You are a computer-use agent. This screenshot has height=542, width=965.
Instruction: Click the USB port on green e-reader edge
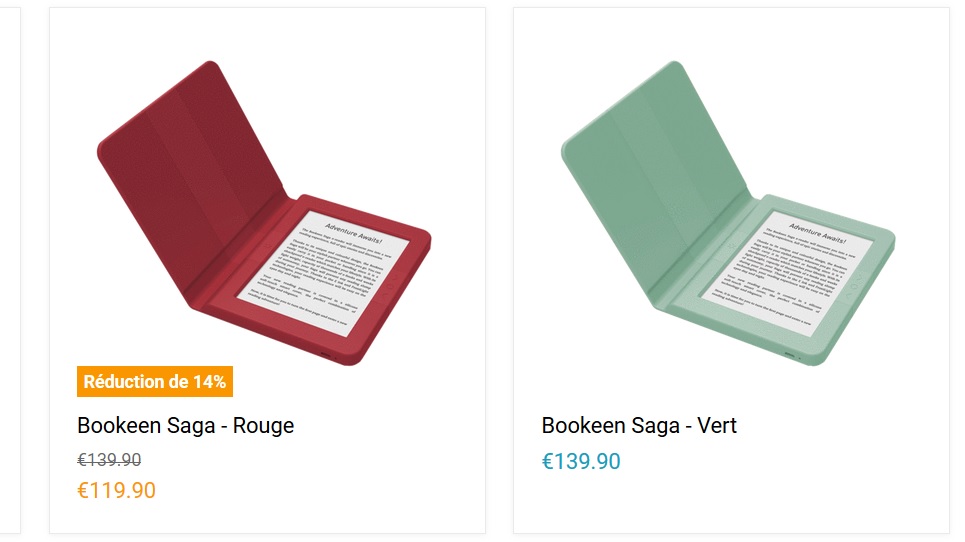[x=790, y=354]
